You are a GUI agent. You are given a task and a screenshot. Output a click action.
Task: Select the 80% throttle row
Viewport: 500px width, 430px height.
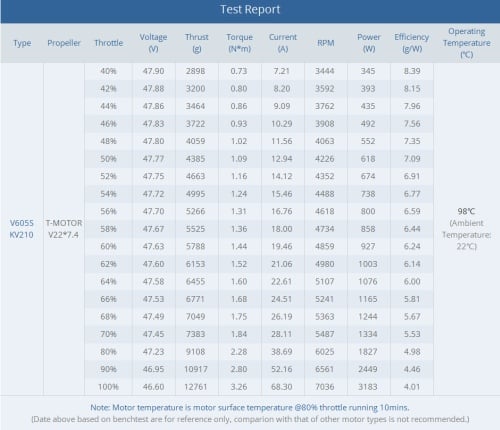point(259,352)
